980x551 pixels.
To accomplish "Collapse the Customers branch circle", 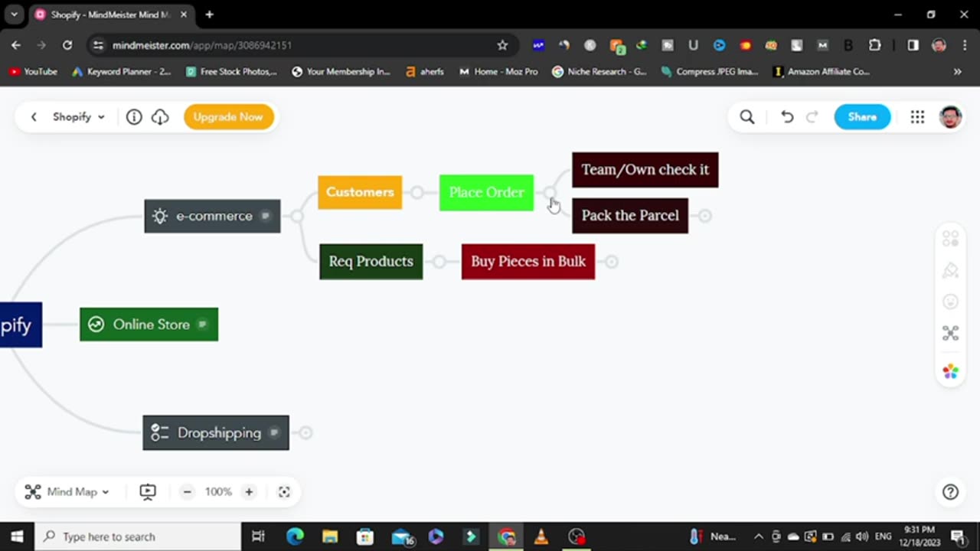I will (417, 192).
